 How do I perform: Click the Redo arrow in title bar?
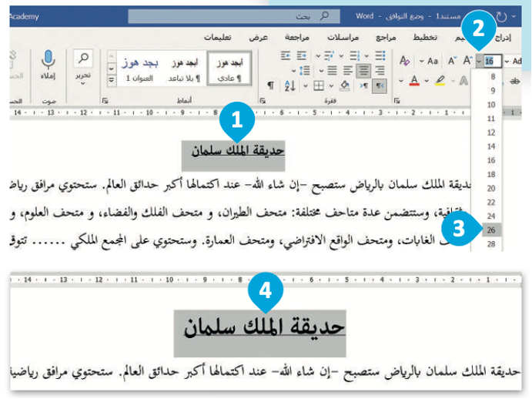tap(502, 16)
